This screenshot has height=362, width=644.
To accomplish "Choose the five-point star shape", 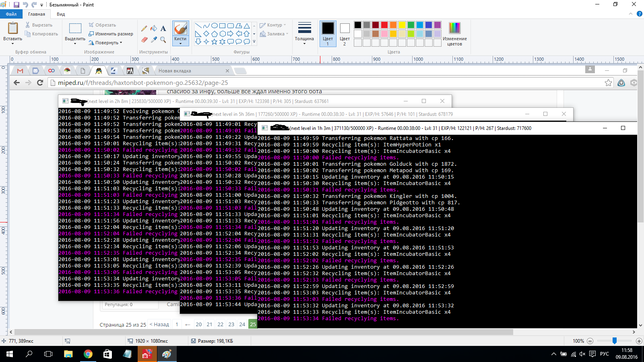I will 214,41.
